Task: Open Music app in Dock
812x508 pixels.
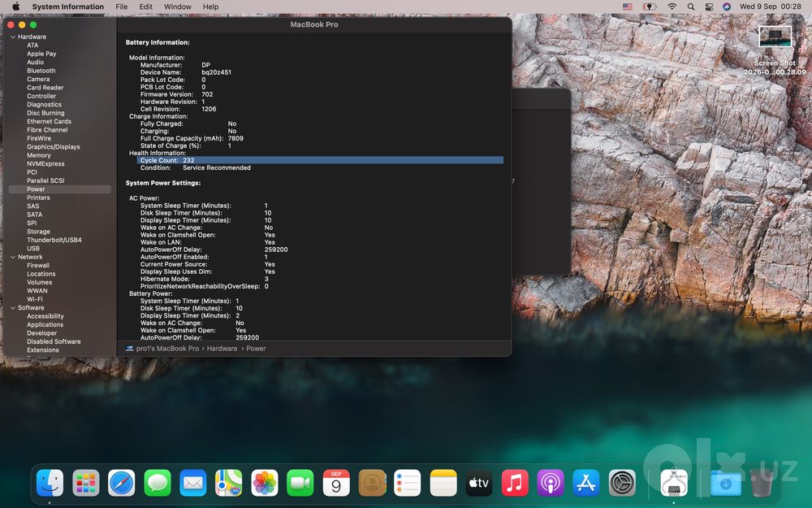Action: 514,483
